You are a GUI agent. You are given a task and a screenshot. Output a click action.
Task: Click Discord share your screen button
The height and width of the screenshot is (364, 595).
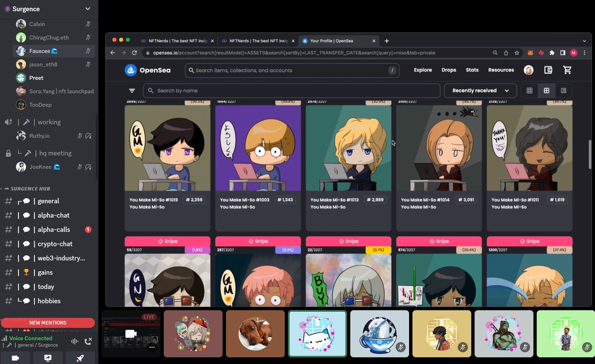click(x=48, y=358)
